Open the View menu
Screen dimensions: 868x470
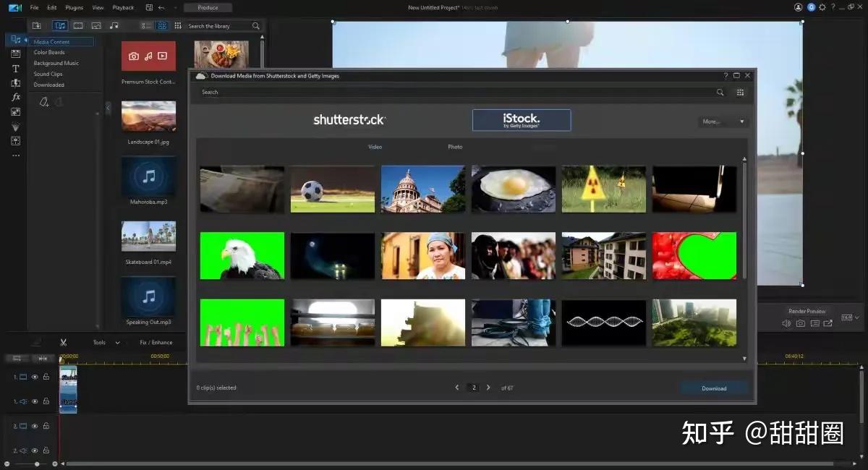98,7
